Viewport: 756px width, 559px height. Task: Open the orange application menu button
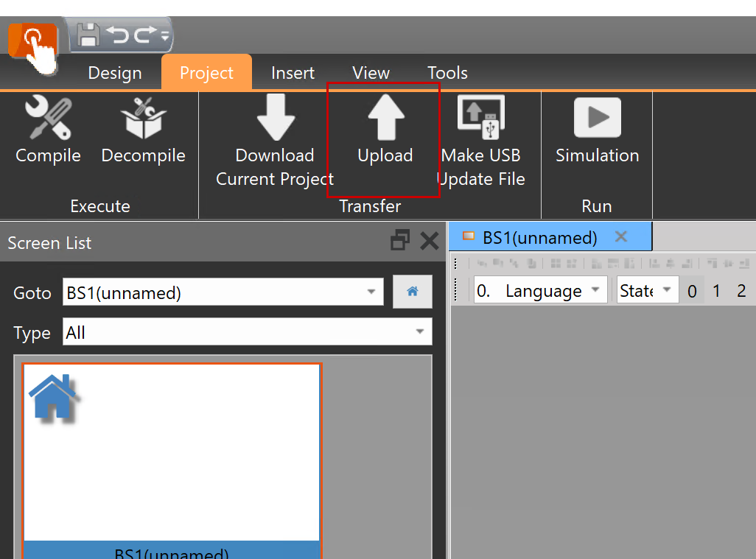(32, 40)
